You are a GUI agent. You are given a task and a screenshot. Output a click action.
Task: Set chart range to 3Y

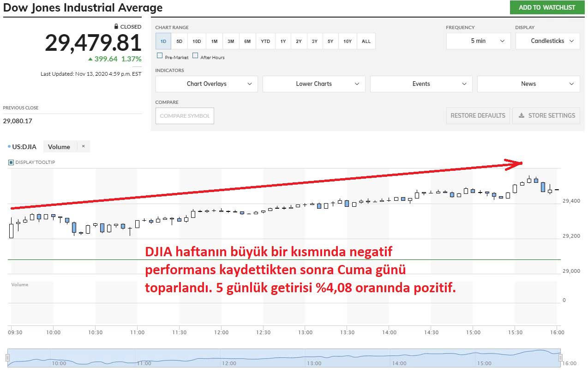click(x=314, y=41)
